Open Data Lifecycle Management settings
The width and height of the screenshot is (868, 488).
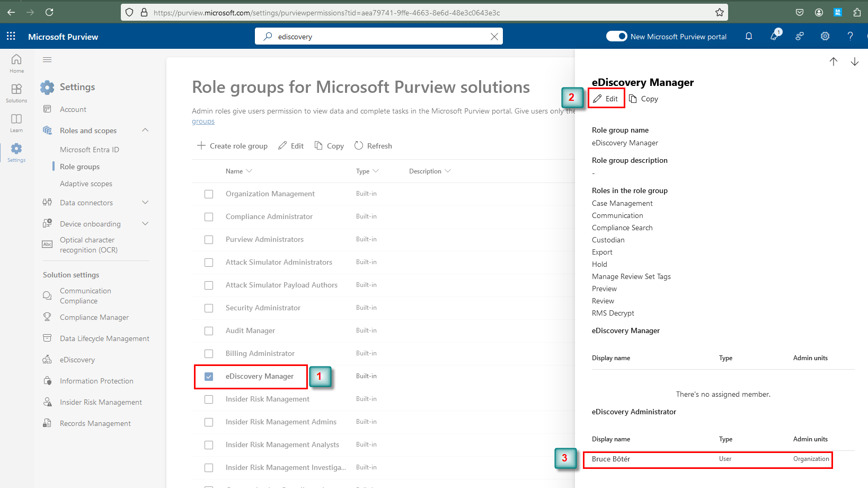104,338
